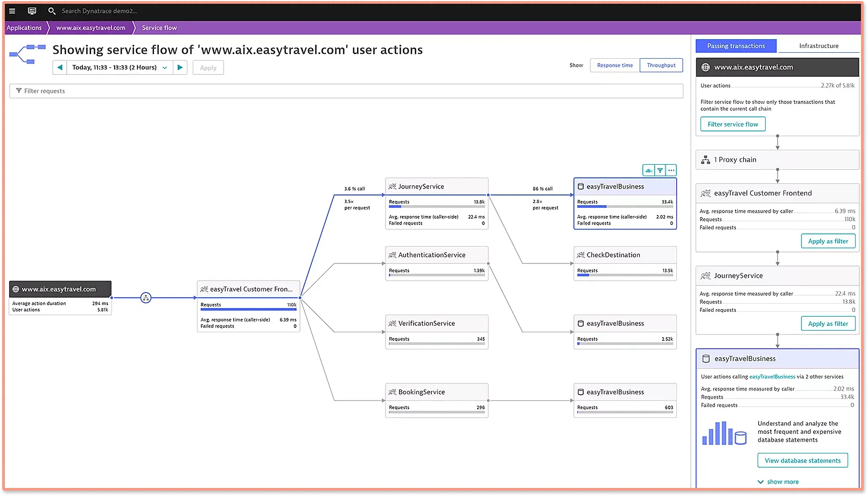Click the funnel icon in Filter requests bar
868x496 pixels.
19,91
